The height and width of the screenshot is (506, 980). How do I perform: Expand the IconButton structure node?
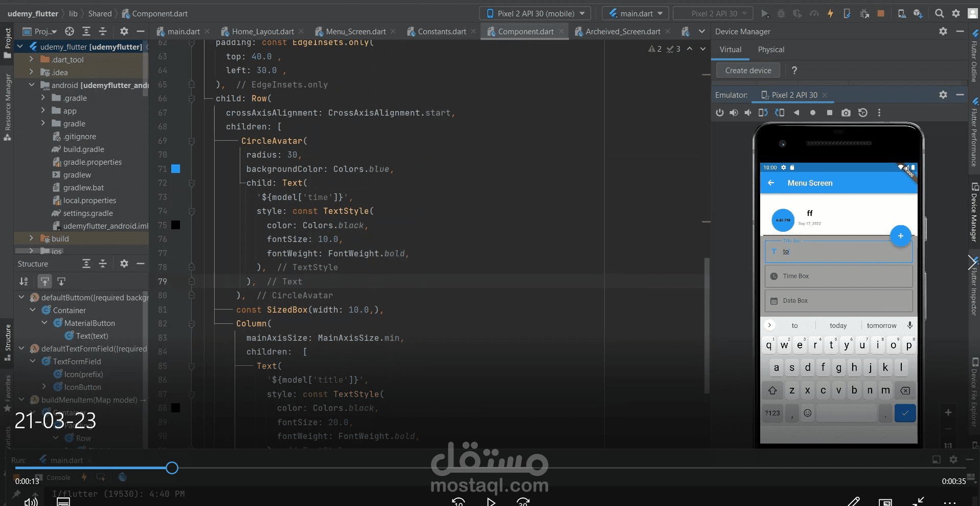pos(44,387)
